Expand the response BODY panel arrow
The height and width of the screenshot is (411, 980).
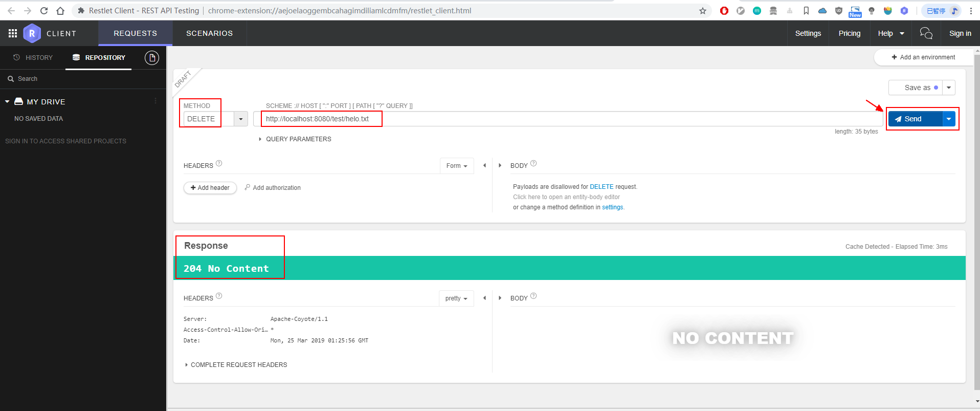tap(500, 298)
